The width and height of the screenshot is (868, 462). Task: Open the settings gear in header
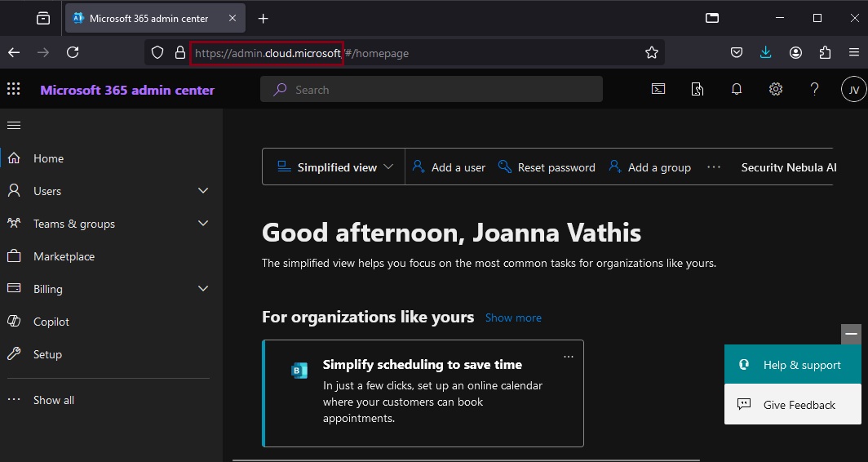click(x=776, y=90)
